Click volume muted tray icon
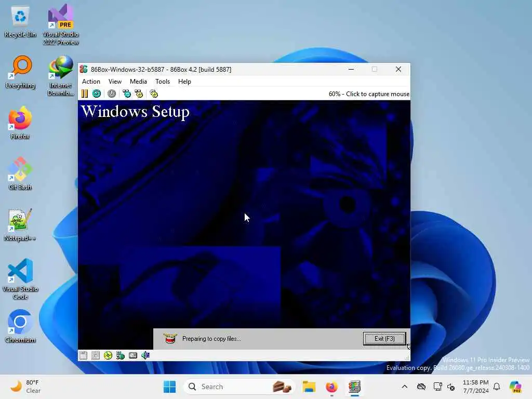Screen dimensions: 532x399 click(x=451, y=387)
